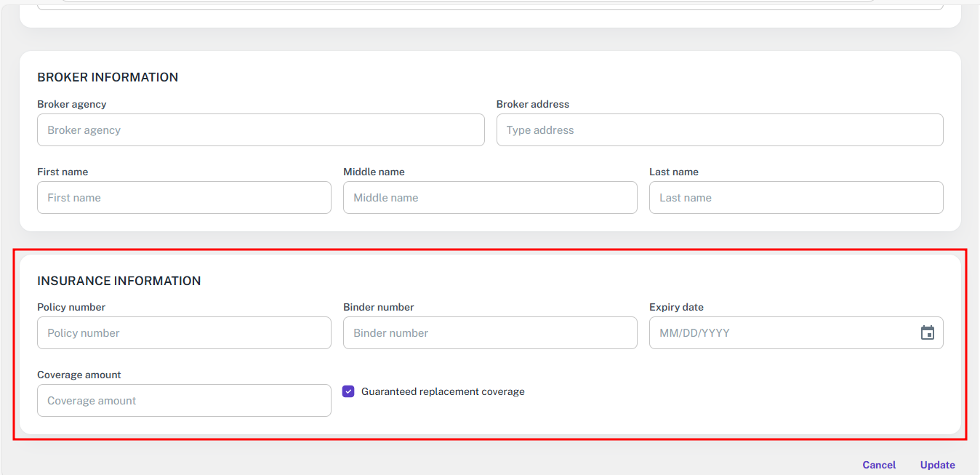
Task: Uncheck the Guaranteed replacement coverage checkbox
Action: [348, 391]
